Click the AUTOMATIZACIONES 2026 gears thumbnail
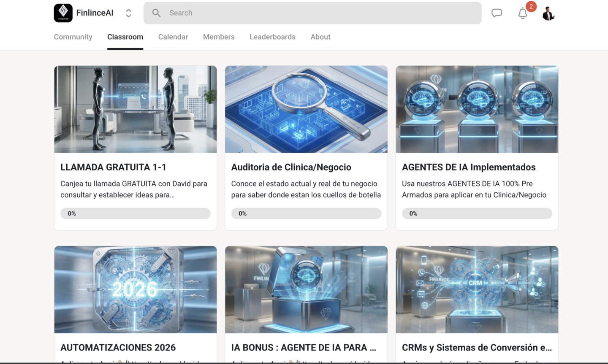This screenshot has height=364, width=608. click(x=136, y=290)
